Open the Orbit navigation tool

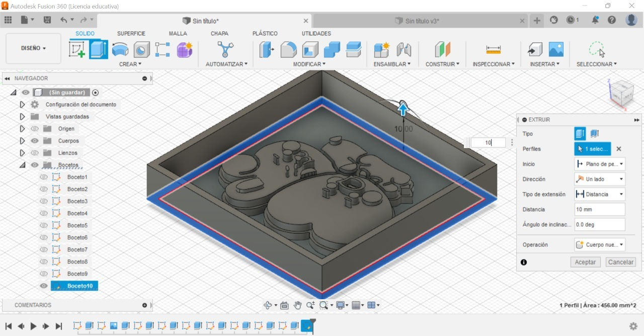(x=268, y=305)
